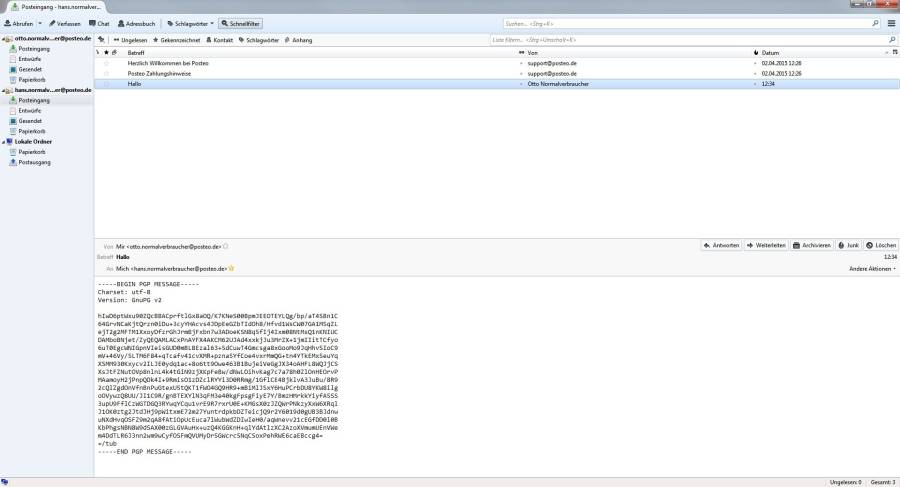Toggle the Ungelesen unread filter

click(x=130, y=40)
